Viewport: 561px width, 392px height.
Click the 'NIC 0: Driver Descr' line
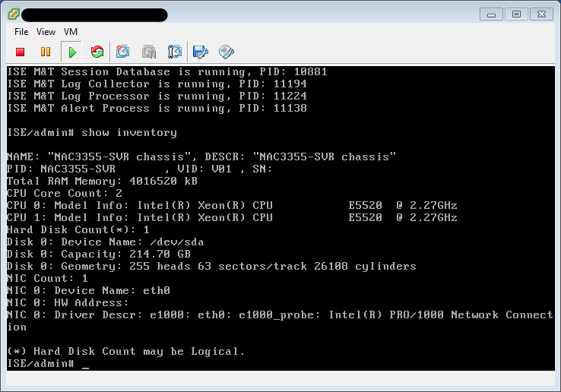pos(280,321)
